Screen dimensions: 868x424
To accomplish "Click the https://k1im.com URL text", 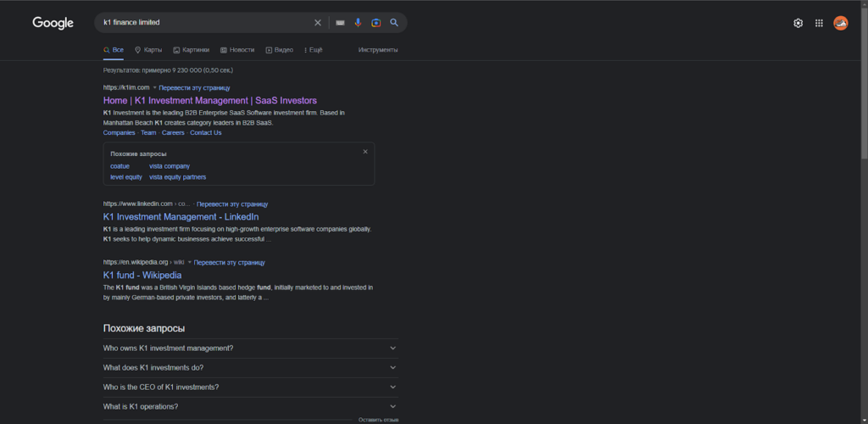I will (x=126, y=87).
